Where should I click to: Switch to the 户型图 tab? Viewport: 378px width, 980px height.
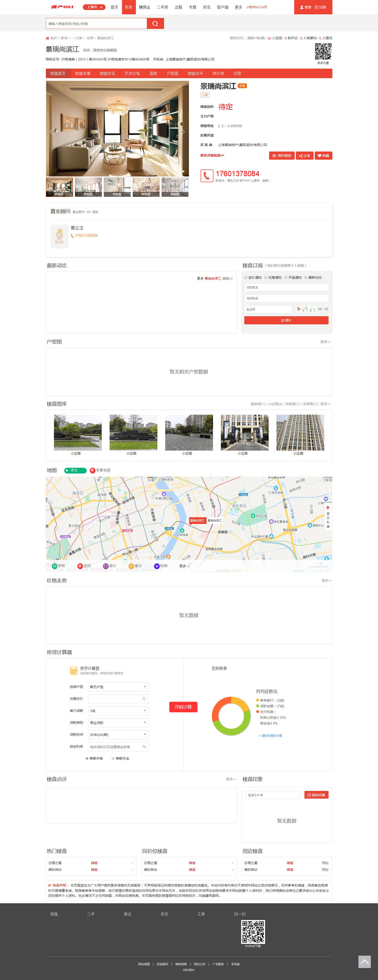point(172,74)
